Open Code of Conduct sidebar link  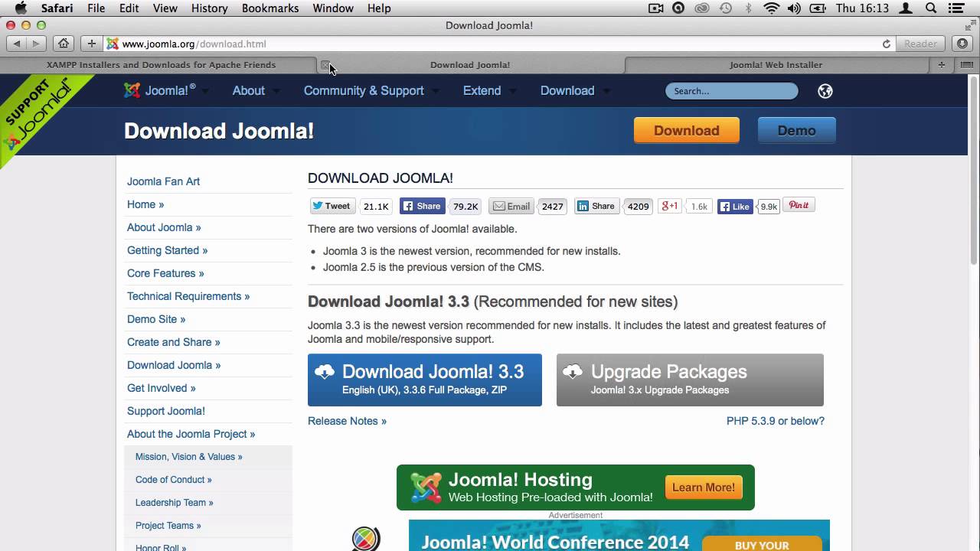[x=174, y=480]
